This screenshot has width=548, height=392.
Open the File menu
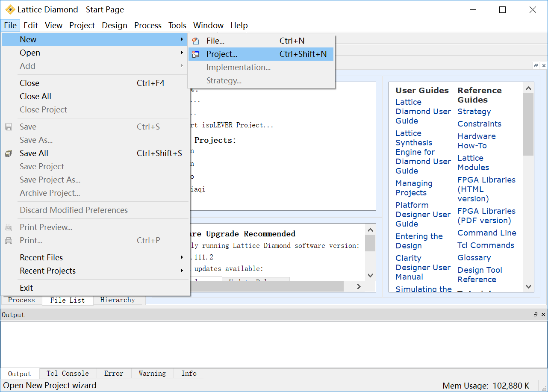click(x=10, y=25)
